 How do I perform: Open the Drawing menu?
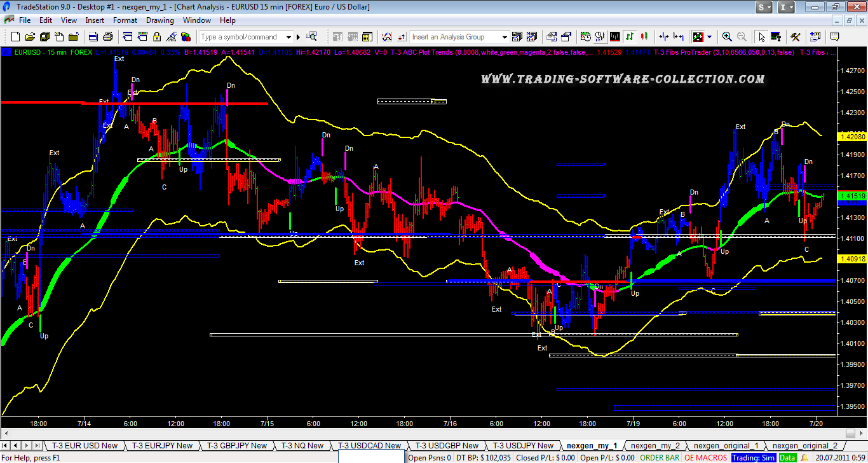159,20
